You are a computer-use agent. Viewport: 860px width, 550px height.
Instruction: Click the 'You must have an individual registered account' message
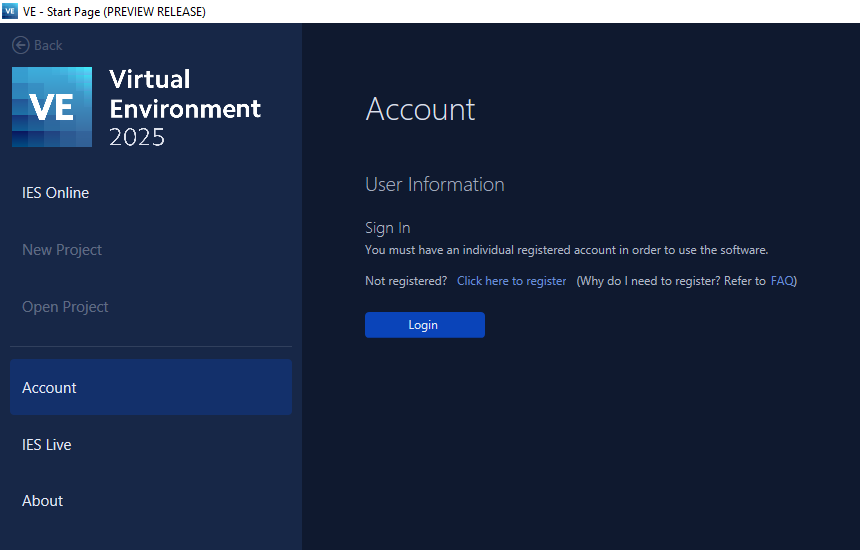coord(566,250)
